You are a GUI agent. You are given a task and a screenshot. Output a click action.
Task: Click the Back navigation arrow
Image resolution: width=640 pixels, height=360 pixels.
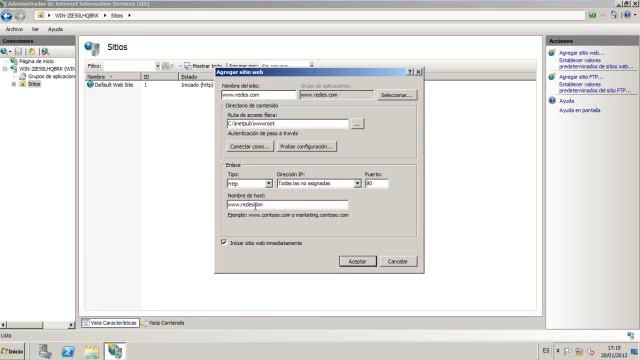7,16
